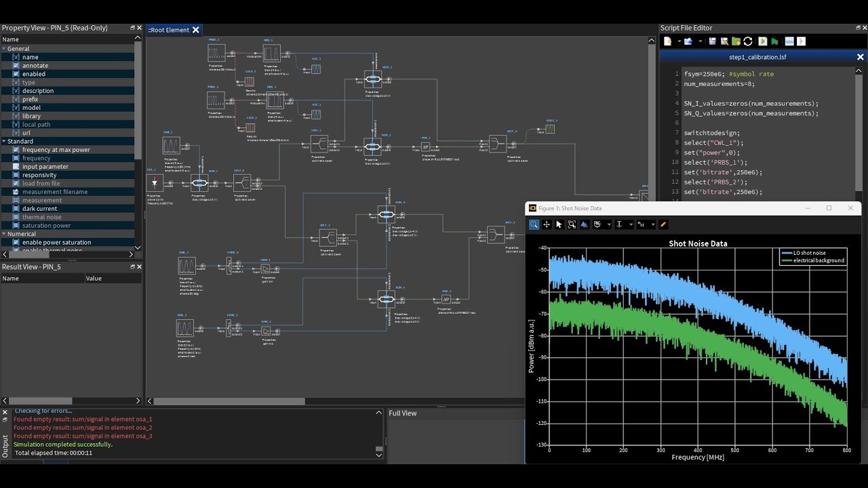This screenshot has width=868, height=488.
Task: Click the Figure 1 window title icon
Action: (533, 208)
